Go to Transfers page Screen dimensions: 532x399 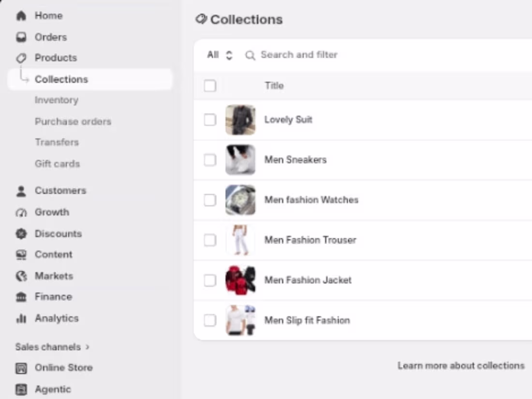(57, 142)
